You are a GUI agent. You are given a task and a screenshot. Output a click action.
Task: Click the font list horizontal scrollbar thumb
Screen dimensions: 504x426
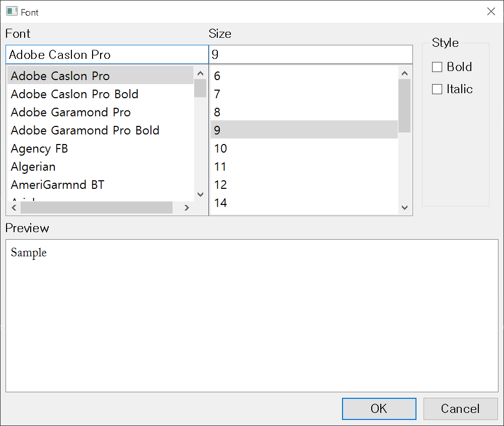(97, 208)
